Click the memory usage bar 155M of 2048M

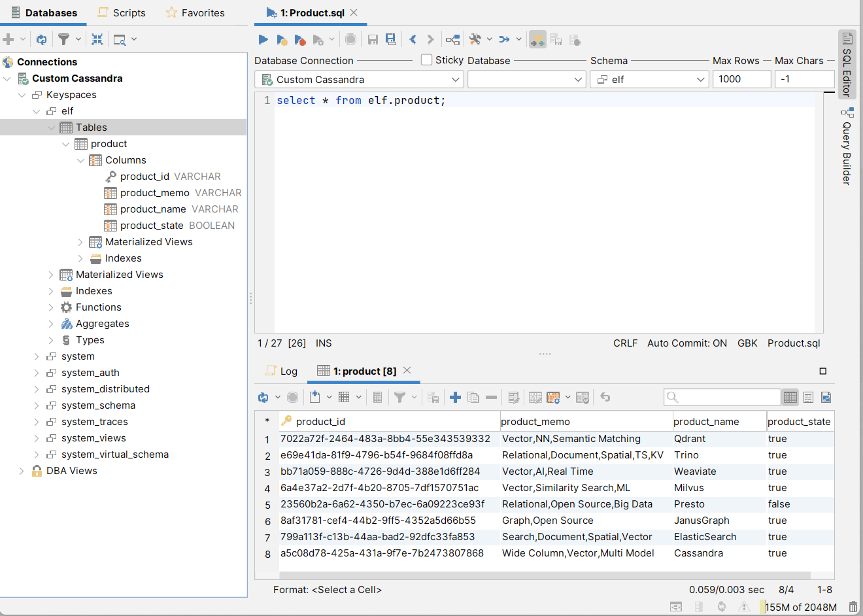pos(798,607)
